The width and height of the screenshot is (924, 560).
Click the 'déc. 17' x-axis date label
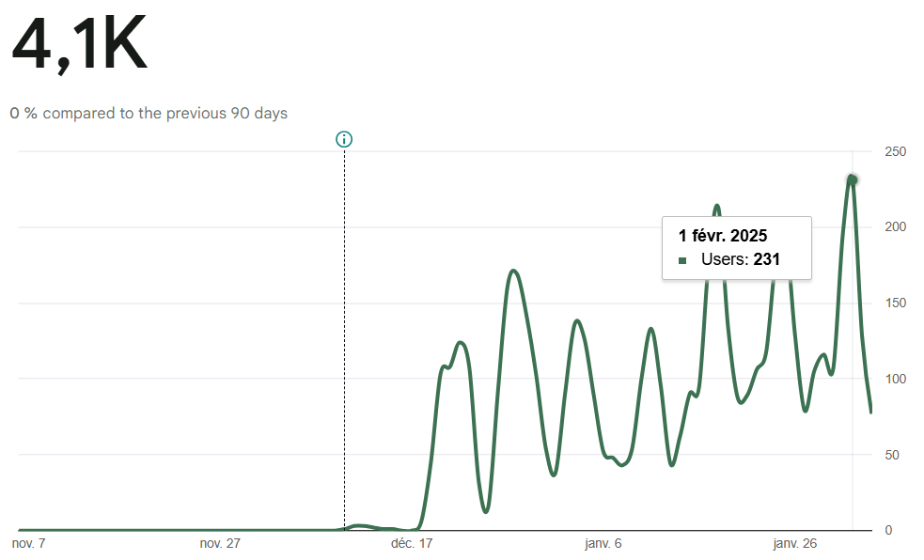[x=412, y=543]
